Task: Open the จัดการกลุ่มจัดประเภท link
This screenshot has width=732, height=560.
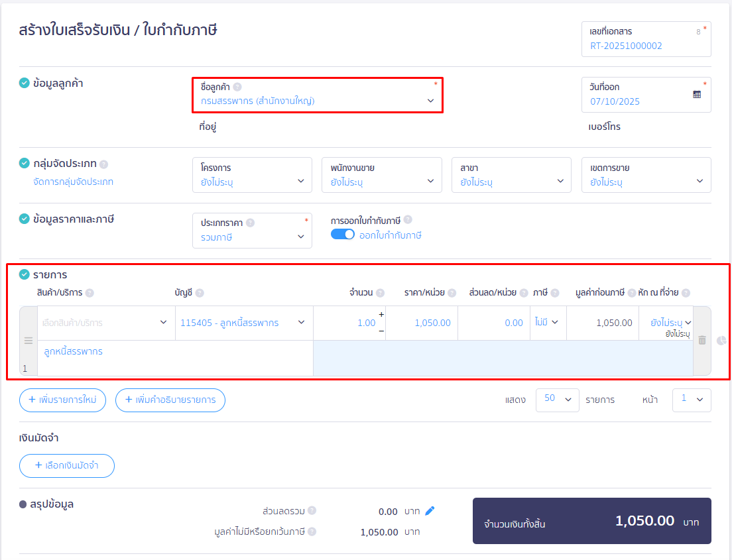Action: point(73,182)
